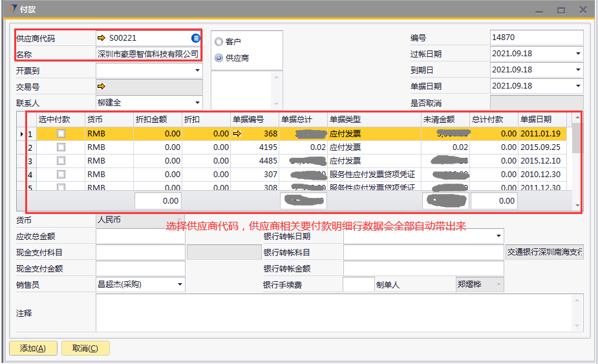Click the yellow arrow next to document number 368
The height and width of the screenshot is (364, 598).
coord(237,134)
